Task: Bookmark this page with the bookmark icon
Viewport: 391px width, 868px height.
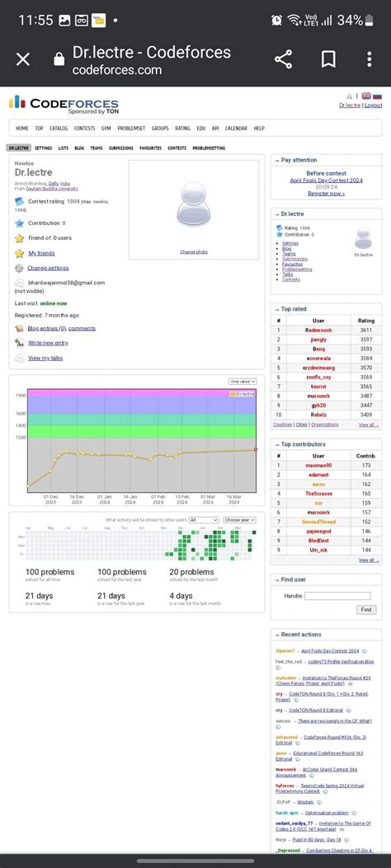Action: tap(327, 59)
